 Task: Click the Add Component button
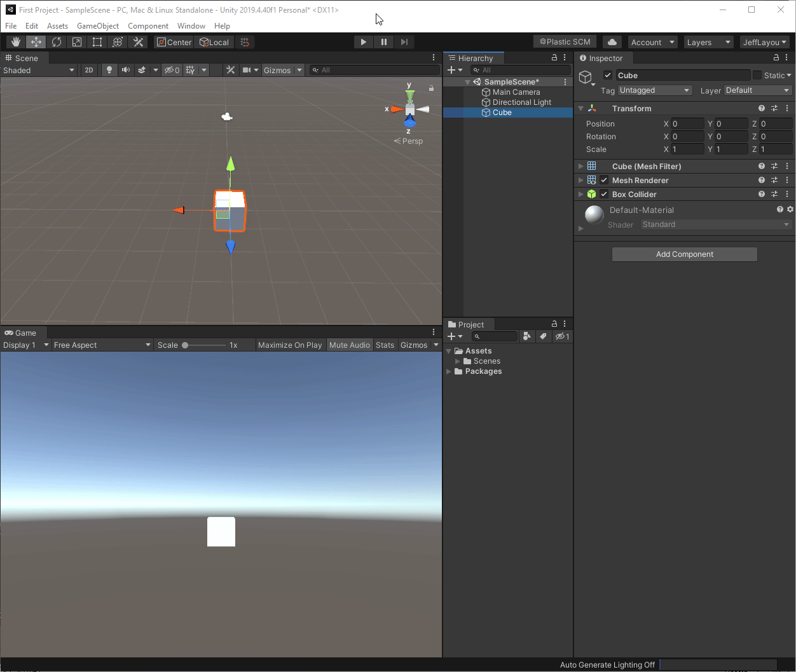click(684, 254)
